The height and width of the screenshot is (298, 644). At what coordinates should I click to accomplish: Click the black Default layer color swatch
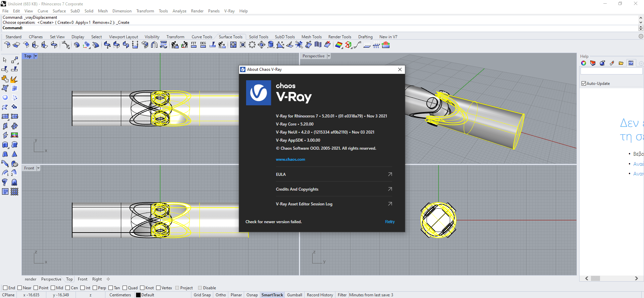138,295
